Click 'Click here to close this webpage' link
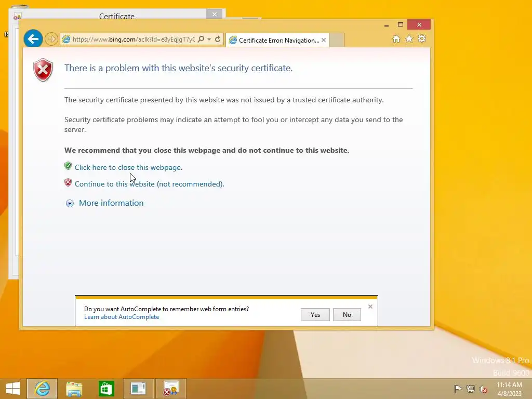532x399 pixels. point(128,167)
